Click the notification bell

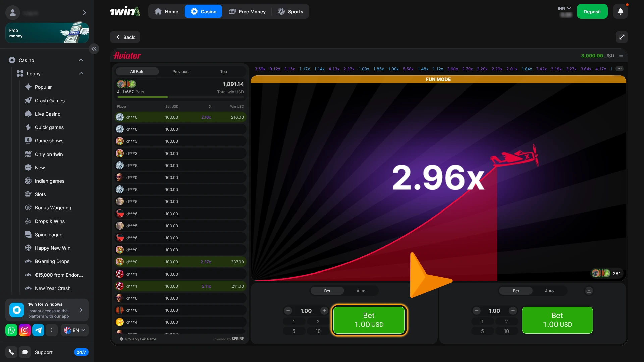[620, 11]
